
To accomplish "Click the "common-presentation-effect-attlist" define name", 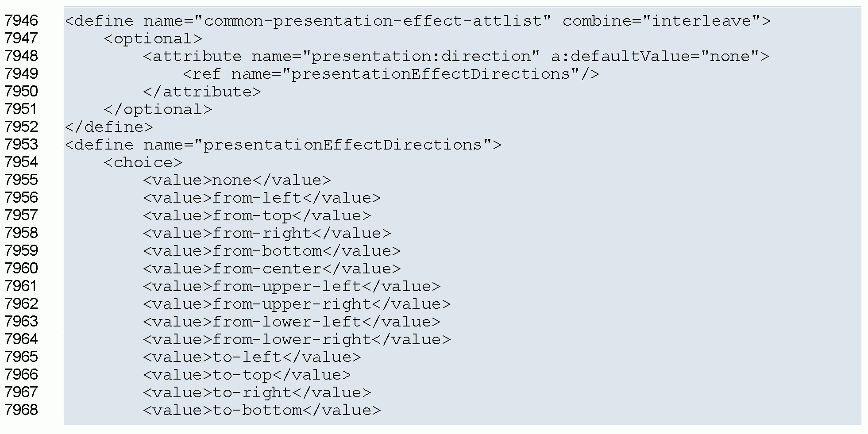I will [373, 21].
